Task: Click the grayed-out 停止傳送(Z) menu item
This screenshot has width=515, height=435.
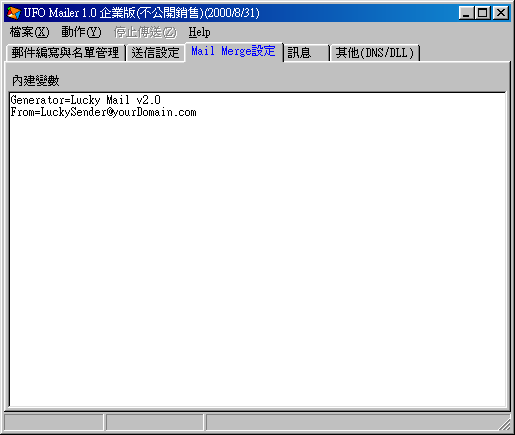Action: point(145,32)
